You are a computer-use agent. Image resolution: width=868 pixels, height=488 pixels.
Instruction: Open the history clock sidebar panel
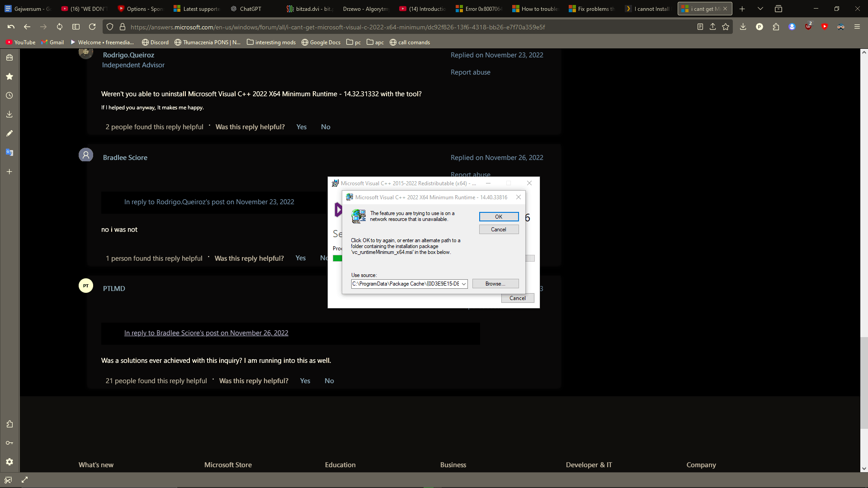pos(9,96)
